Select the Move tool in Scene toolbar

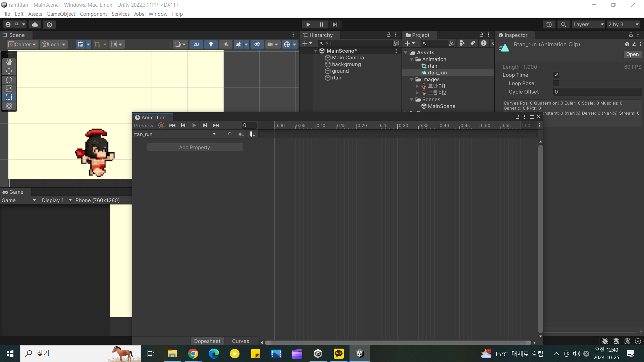click(x=9, y=71)
